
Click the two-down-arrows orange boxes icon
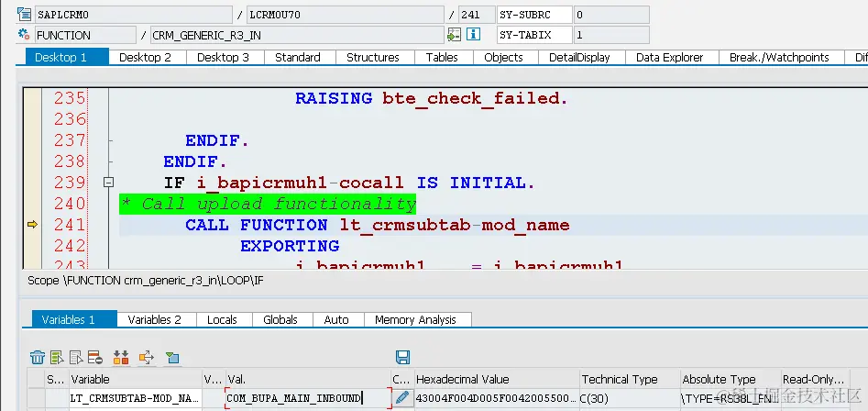coord(121,357)
